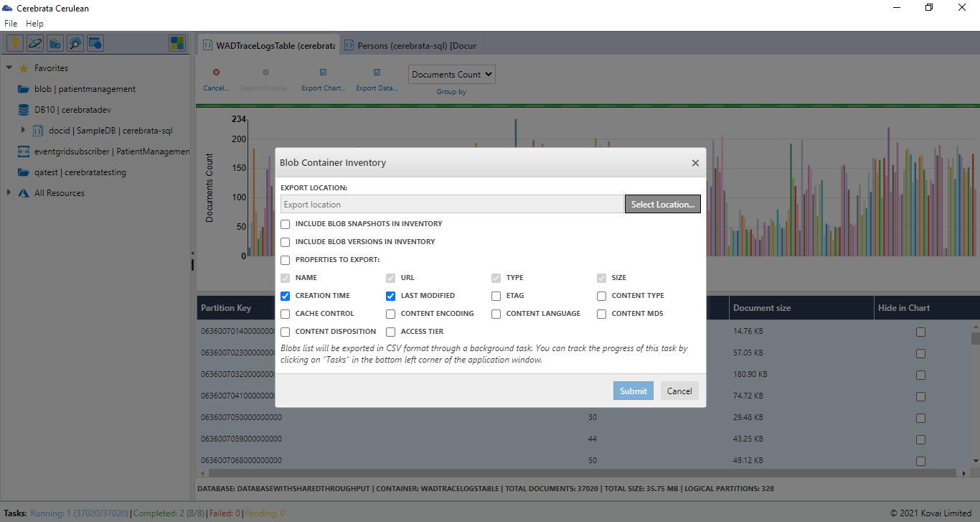
Task: Click the yellow key icon in the sidebar toolbar
Action: pos(15,43)
